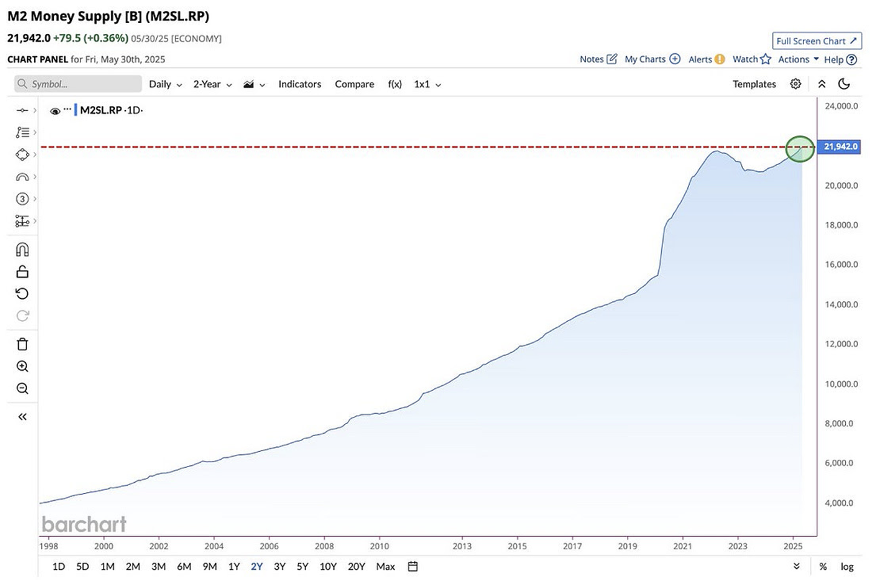Screen dimensions: 870x588
Task: Open the Indicators menu
Action: (299, 84)
